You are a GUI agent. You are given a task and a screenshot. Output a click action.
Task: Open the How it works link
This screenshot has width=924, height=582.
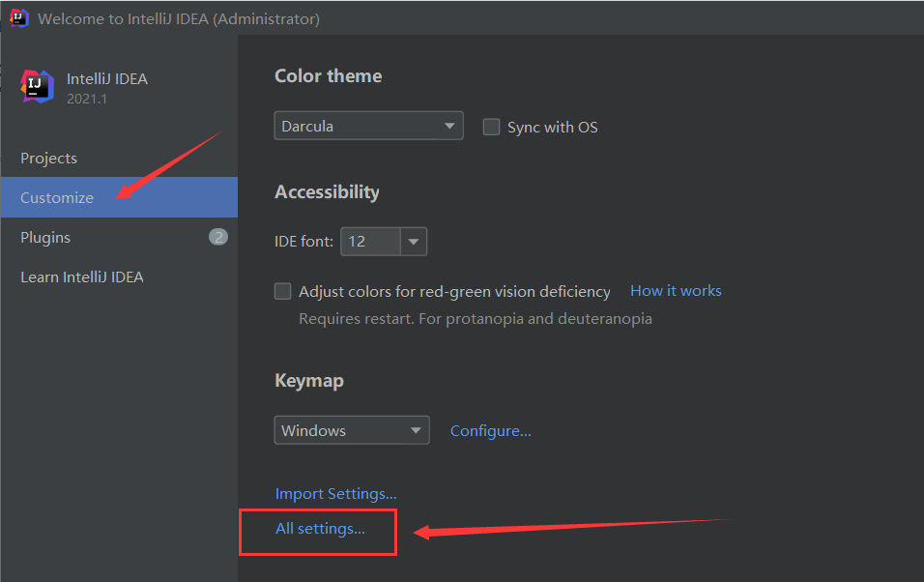pyautogui.click(x=676, y=290)
